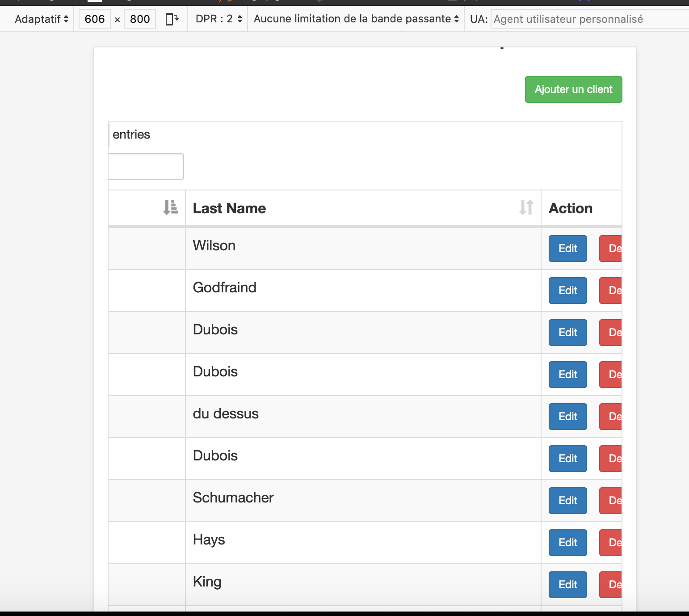Select the Godfraind last name cell
The image size is (689, 616).
pyautogui.click(x=363, y=291)
